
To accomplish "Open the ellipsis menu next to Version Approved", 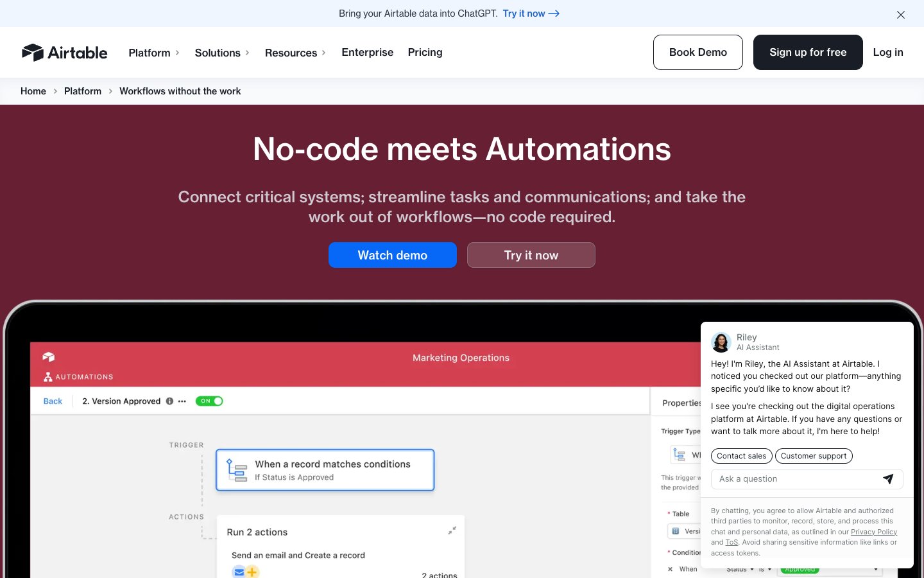I will 182,401.
